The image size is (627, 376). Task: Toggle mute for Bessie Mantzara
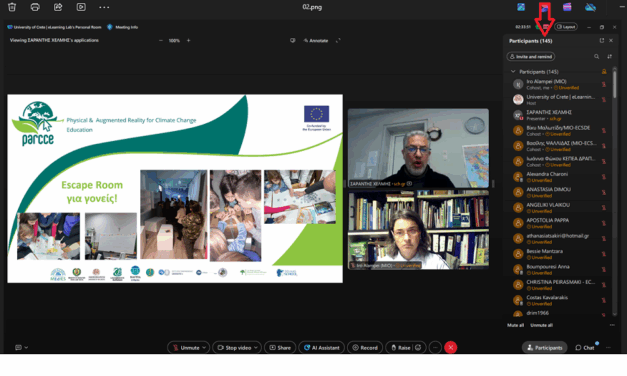tap(604, 254)
